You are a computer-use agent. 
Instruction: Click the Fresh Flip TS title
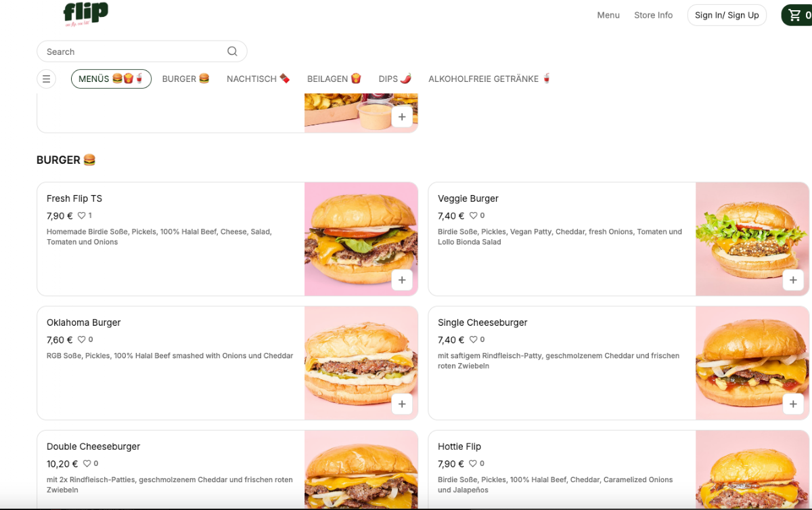click(x=74, y=198)
